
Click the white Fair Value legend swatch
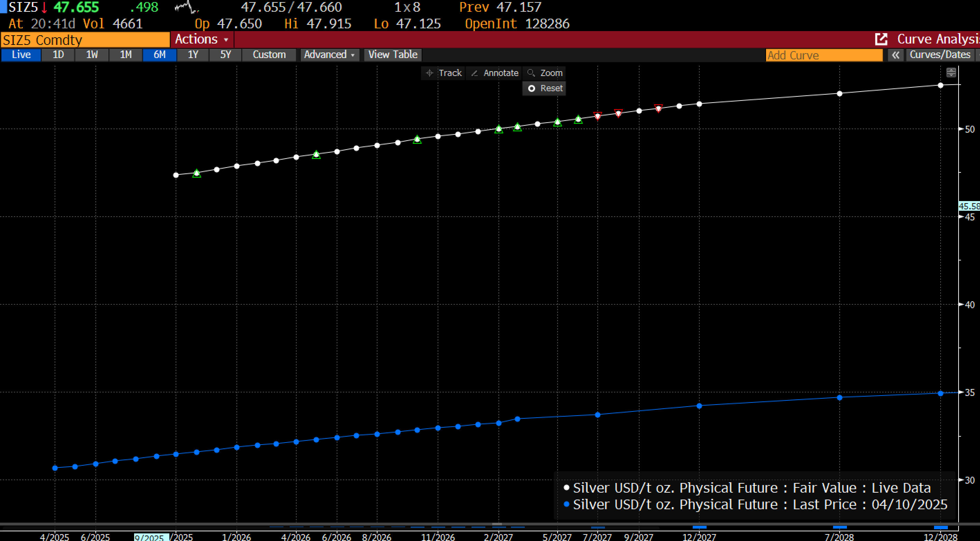(x=567, y=487)
